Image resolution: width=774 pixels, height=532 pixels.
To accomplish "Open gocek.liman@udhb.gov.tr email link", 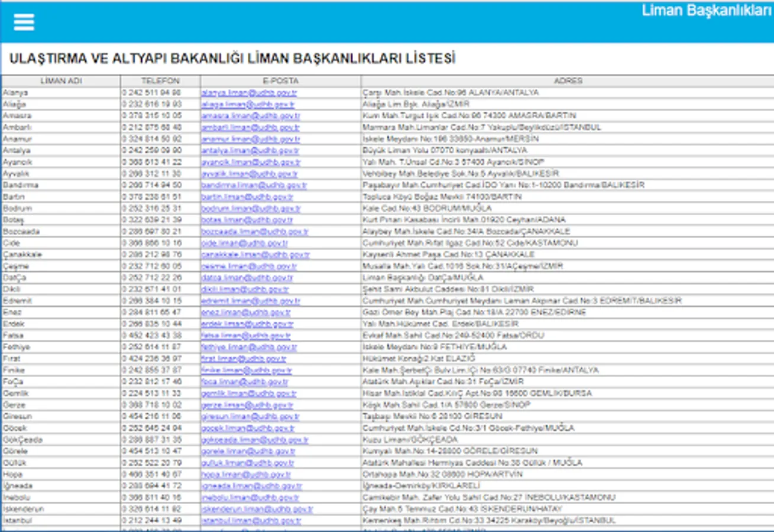I will coord(248,428).
